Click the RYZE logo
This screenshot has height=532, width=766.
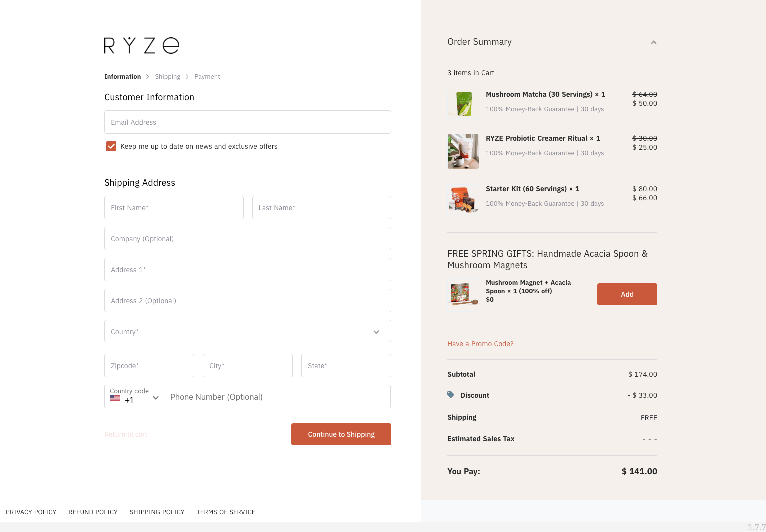click(x=142, y=45)
